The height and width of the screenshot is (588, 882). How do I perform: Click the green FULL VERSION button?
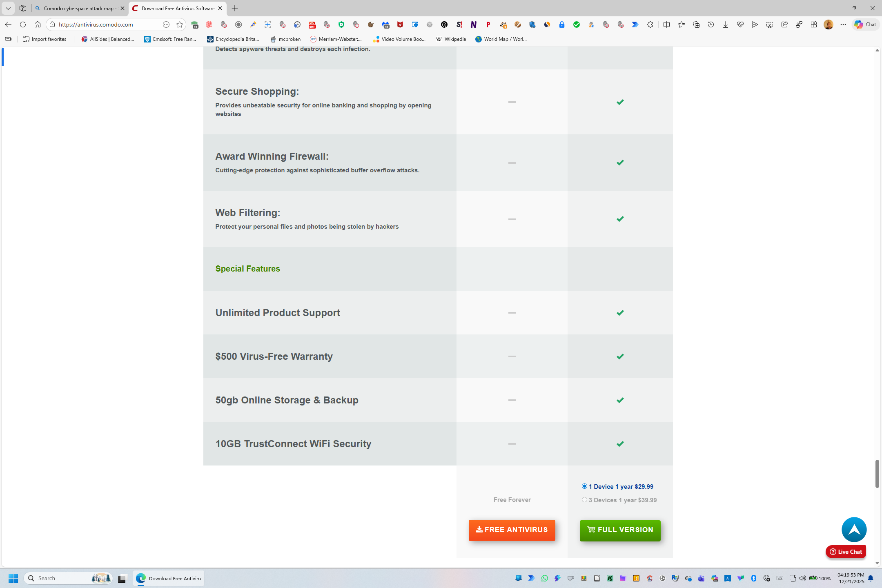(x=620, y=530)
